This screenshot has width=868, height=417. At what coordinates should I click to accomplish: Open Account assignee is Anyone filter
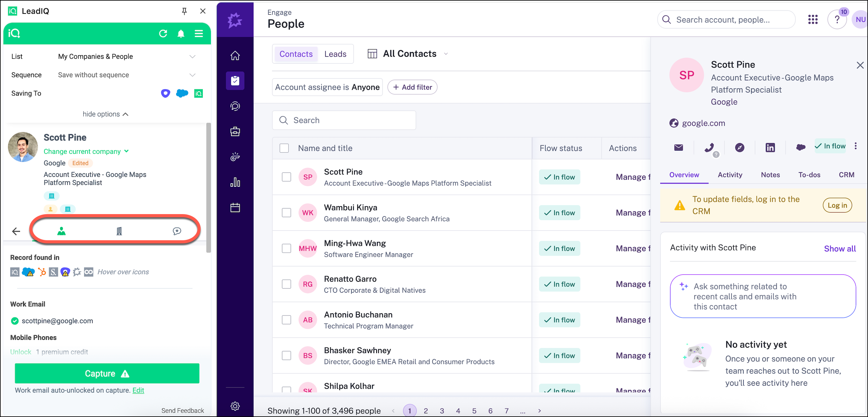click(x=327, y=87)
